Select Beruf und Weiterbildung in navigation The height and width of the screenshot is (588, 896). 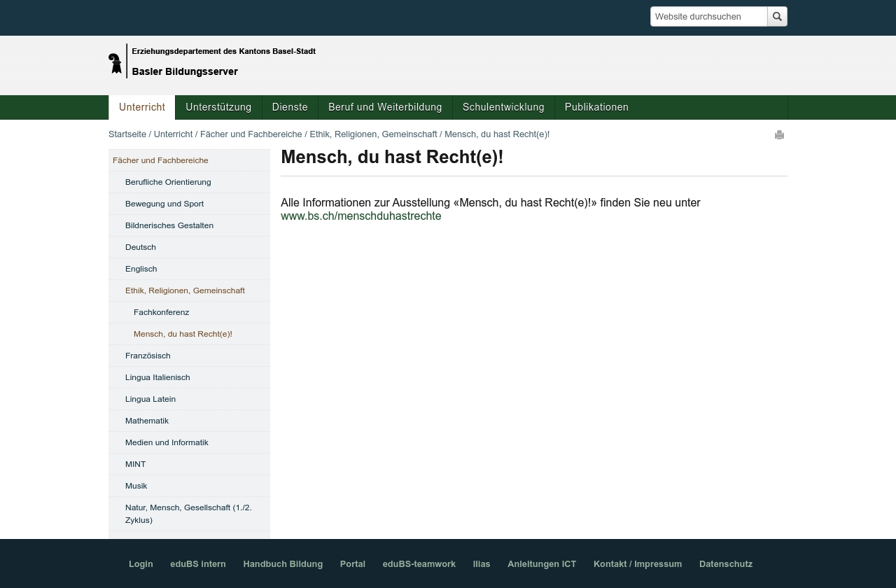pyautogui.click(x=385, y=107)
